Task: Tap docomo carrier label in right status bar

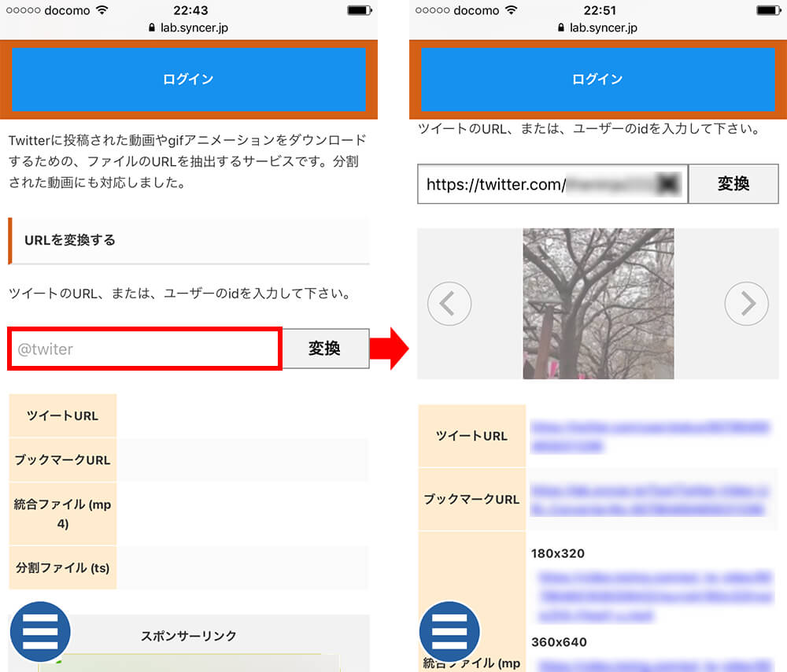Action: pos(476,10)
